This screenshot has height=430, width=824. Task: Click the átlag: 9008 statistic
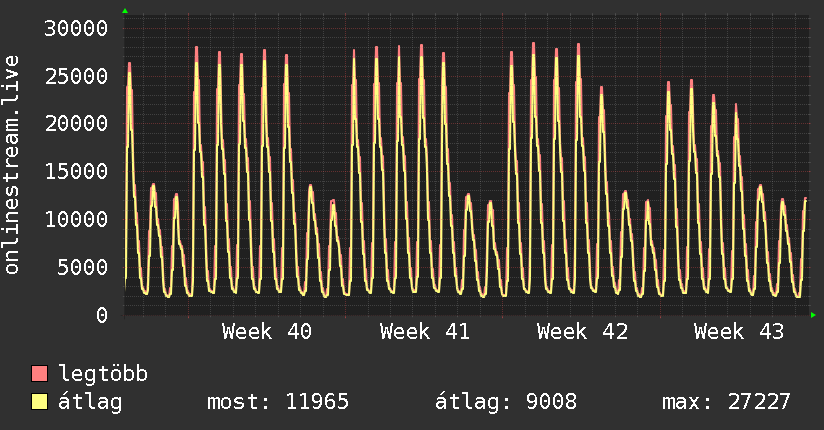(506, 402)
